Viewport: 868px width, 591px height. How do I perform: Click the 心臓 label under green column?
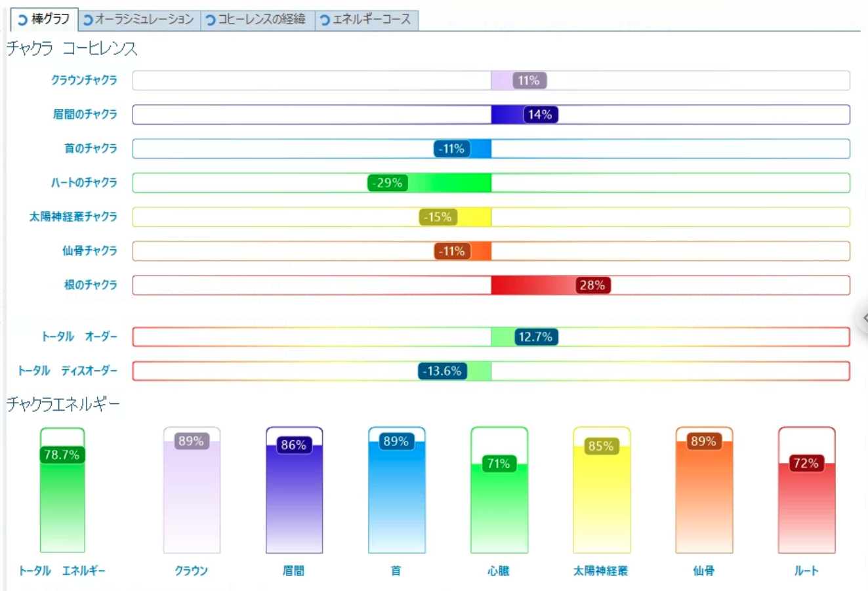pos(499,571)
